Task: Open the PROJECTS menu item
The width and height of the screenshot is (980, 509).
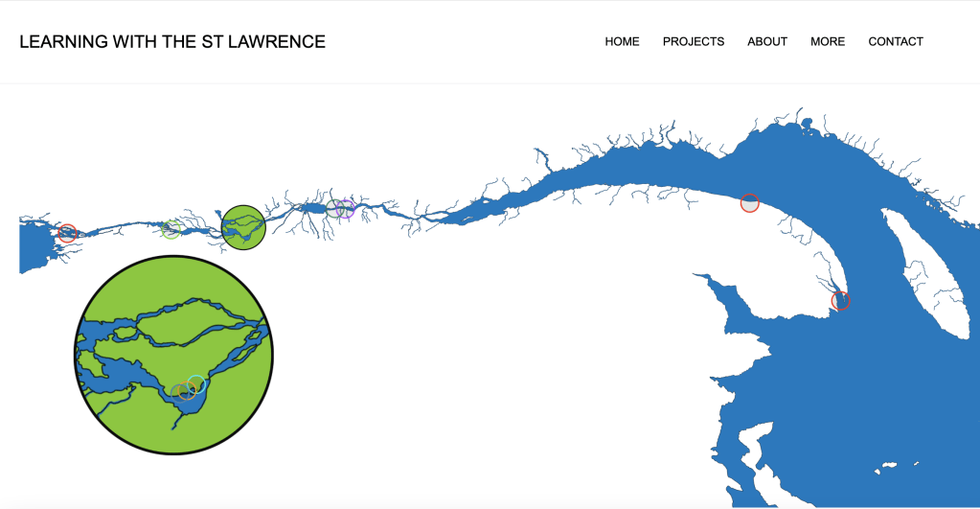Action: point(694,41)
